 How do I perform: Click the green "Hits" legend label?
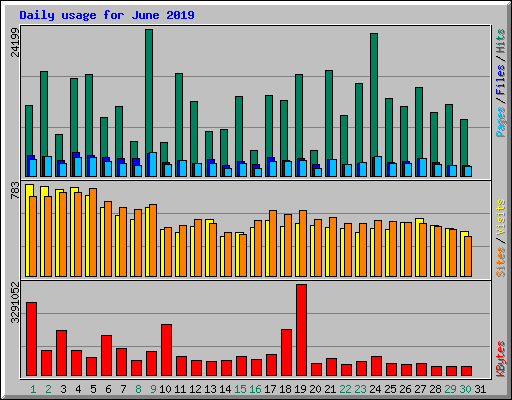pyautogui.click(x=501, y=41)
